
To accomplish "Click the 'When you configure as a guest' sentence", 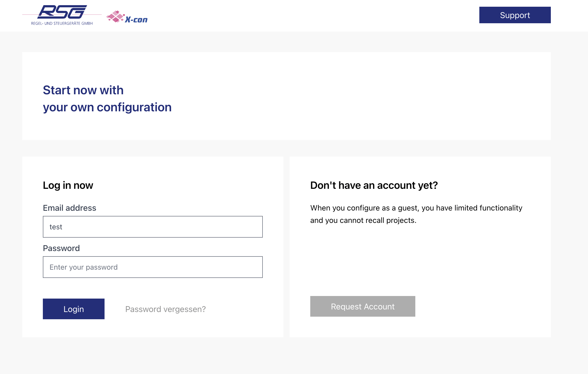I will (416, 208).
